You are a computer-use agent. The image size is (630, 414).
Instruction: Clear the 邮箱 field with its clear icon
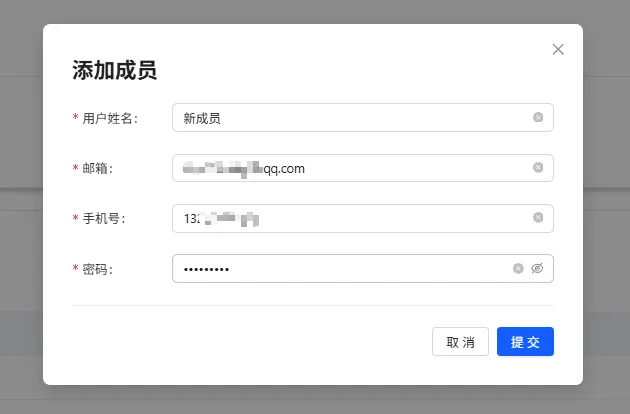(538, 168)
